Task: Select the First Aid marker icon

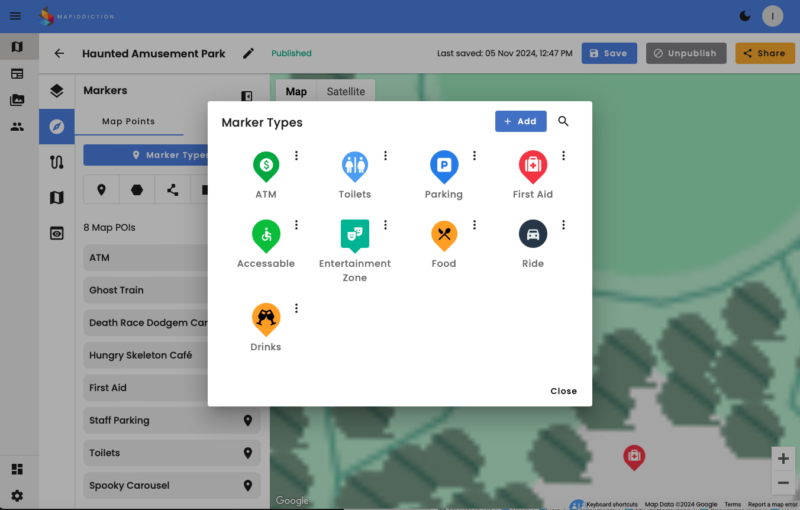Action: click(x=532, y=165)
